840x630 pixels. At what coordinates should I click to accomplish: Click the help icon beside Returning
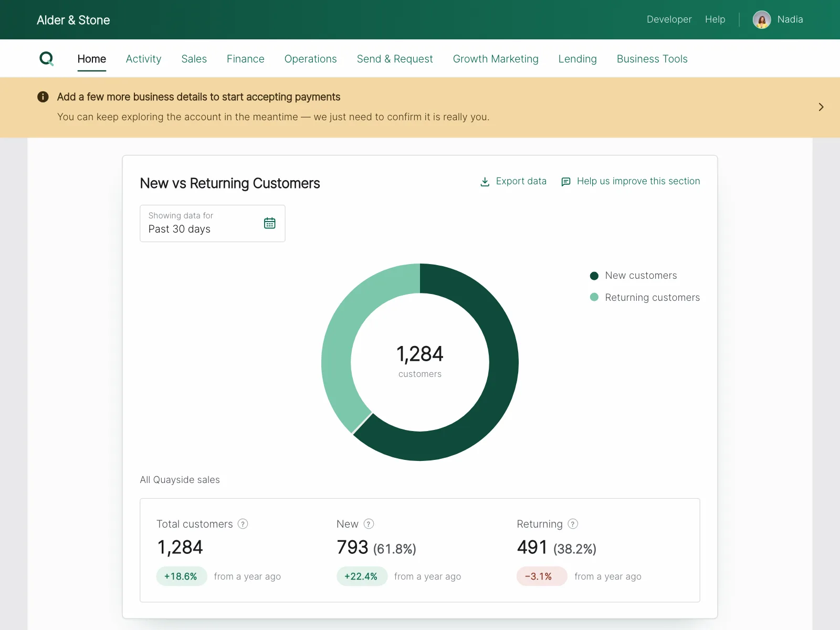(x=573, y=524)
